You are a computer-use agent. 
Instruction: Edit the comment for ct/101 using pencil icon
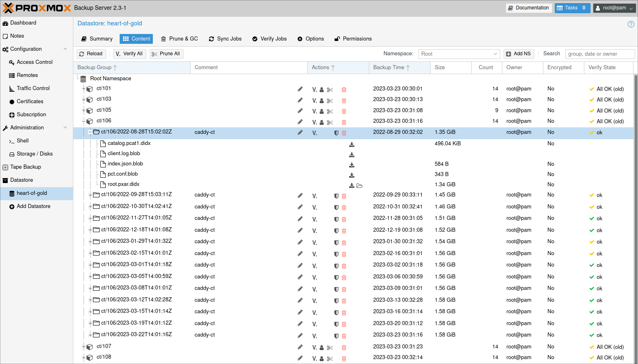(x=300, y=89)
